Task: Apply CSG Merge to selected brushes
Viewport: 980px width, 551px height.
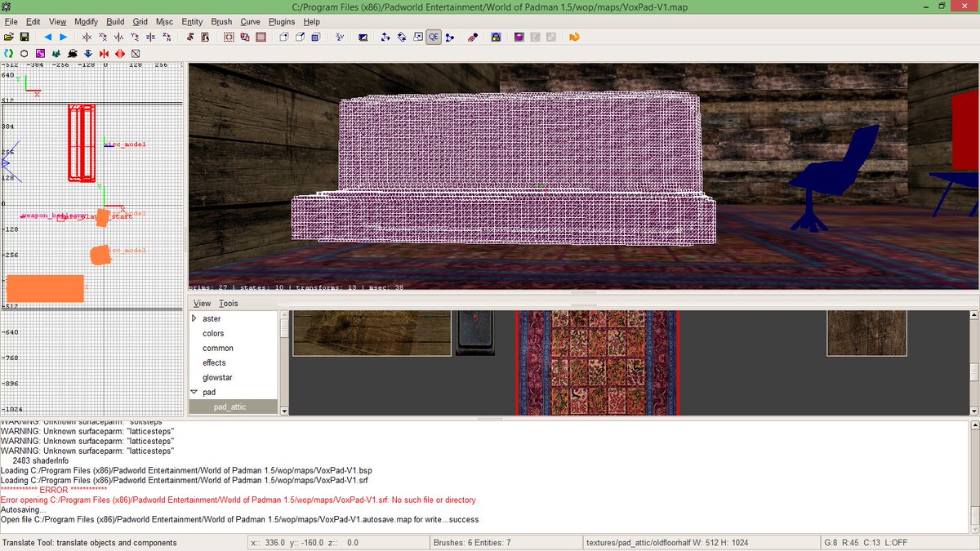Action: [245, 37]
